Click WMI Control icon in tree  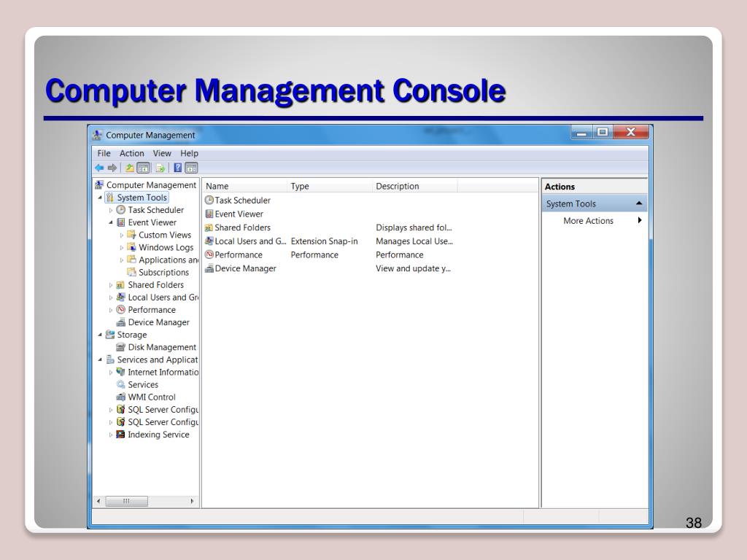tap(120, 397)
